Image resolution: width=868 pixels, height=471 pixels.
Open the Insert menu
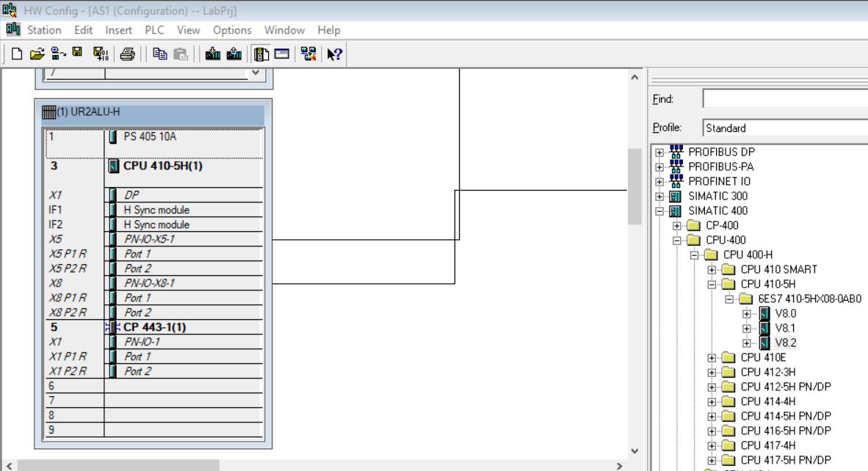(118, 30)
